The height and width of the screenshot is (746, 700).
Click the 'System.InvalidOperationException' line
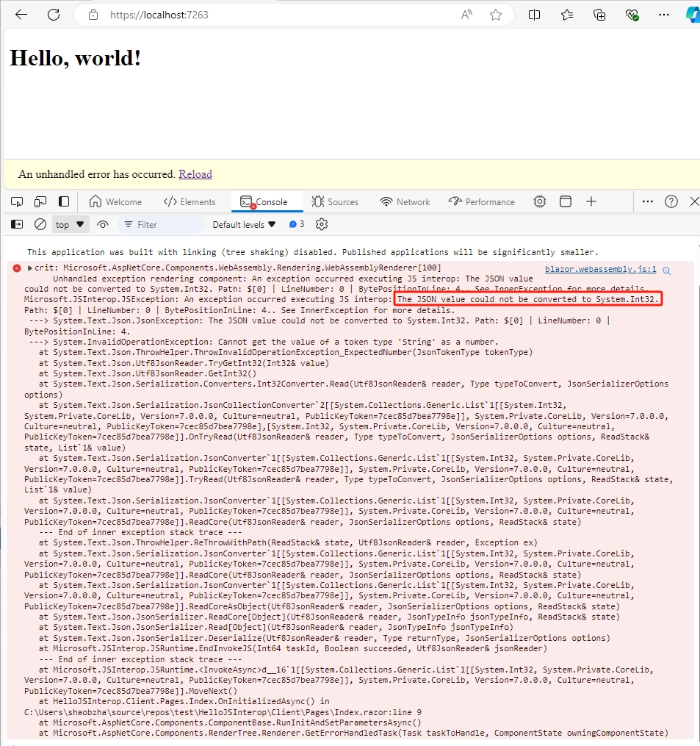[264, 342]
